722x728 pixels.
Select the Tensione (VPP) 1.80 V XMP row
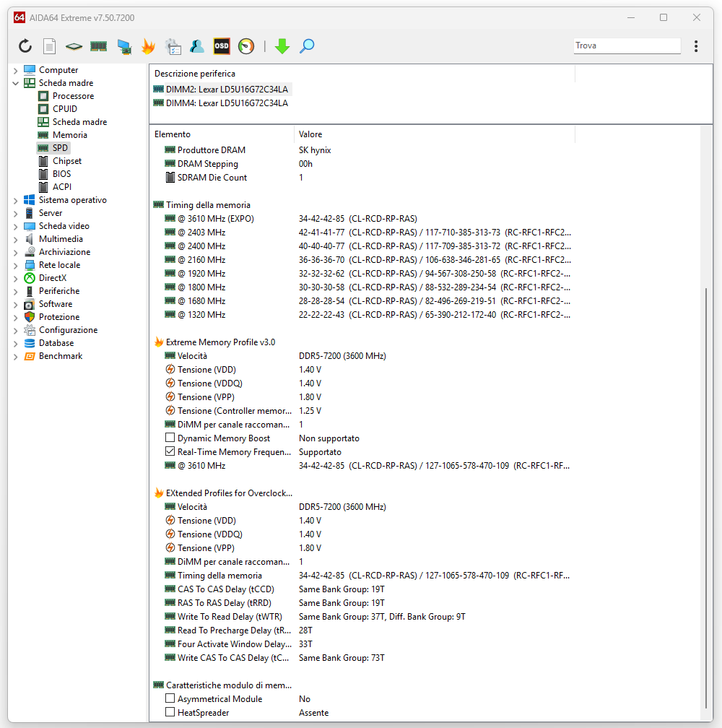coord(363,397)
